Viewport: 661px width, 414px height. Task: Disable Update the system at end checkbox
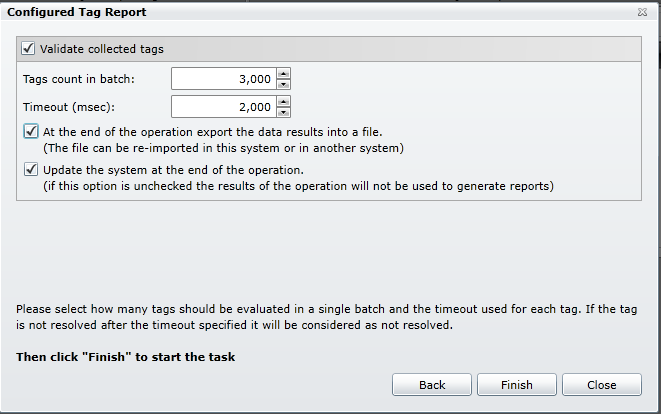(31, 169)
